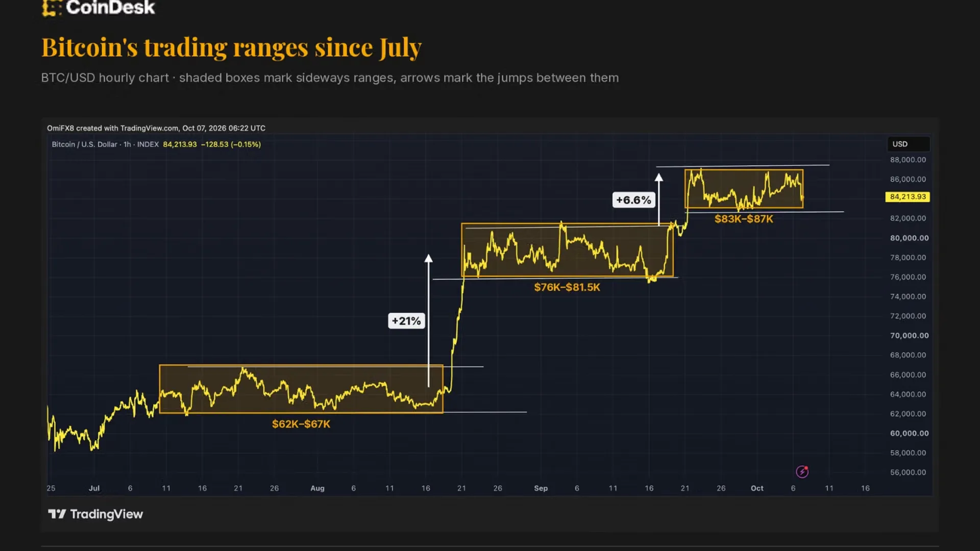Select the $62K–$67K range label
This screenshot has height=551, width=980.
click(x=301, y=424)
